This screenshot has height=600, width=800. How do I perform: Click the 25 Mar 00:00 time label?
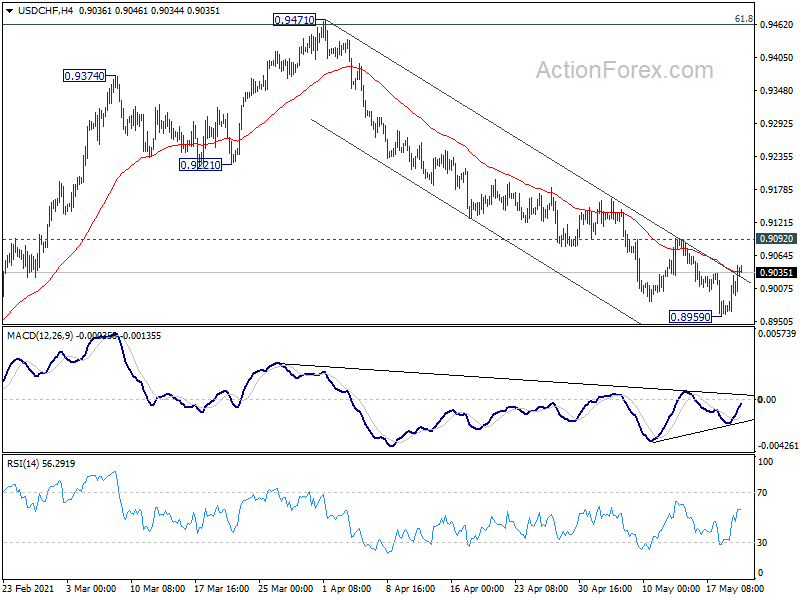[286, 589]
